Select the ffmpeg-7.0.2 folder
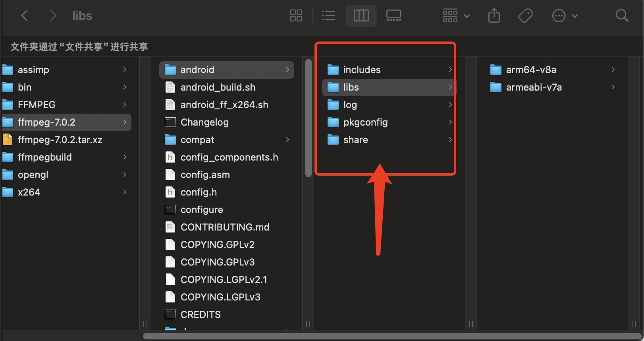 [x=66, y=122]
